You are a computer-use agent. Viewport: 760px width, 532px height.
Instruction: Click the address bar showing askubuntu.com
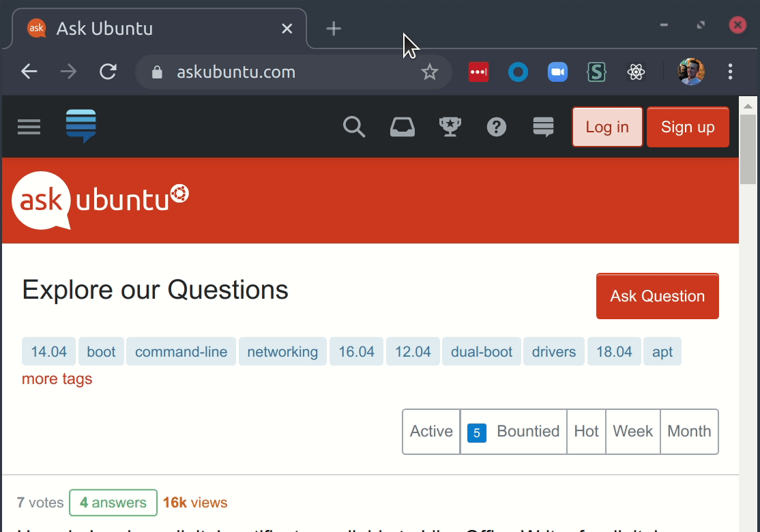point(294,72)
